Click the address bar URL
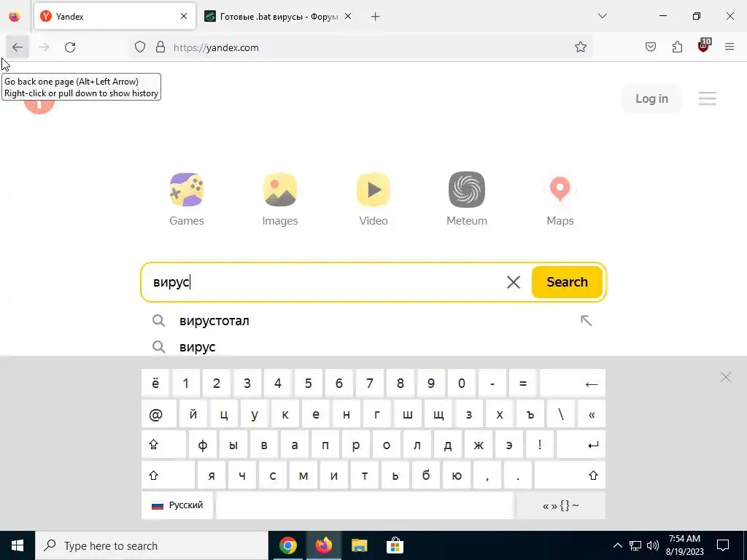The height and width of the screenshot is (560, 747). [216, 47]
